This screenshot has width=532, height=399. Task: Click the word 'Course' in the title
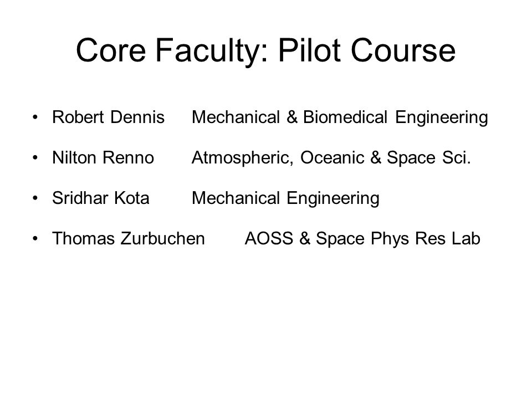[403, 50]
